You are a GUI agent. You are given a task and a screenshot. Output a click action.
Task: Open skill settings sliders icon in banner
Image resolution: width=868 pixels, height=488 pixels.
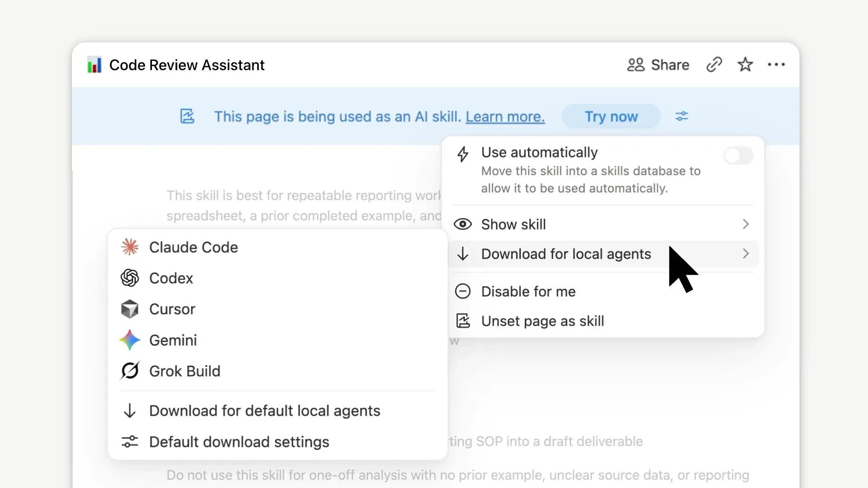coord(681,116)
